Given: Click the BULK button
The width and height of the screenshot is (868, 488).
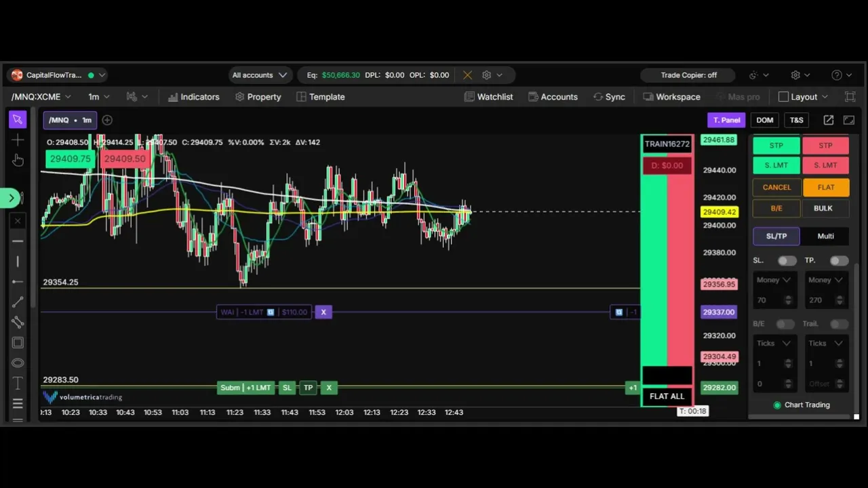Looking at the screenshot, I should [823, 208].
